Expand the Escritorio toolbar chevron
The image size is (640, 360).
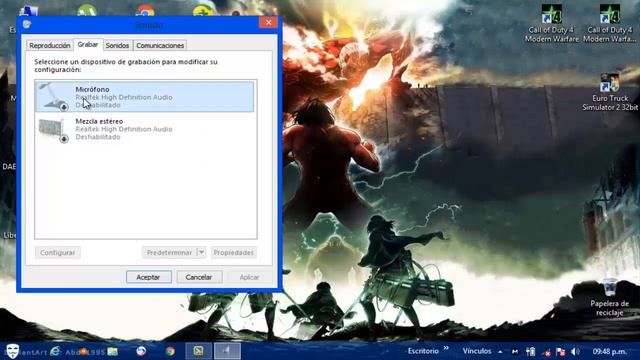pos(446,349)
